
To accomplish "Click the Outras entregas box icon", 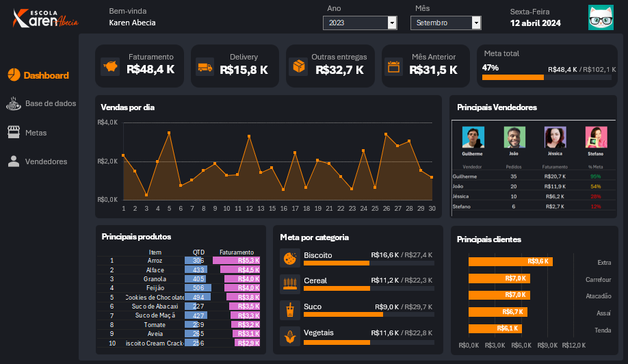I will tap(299, 66).
